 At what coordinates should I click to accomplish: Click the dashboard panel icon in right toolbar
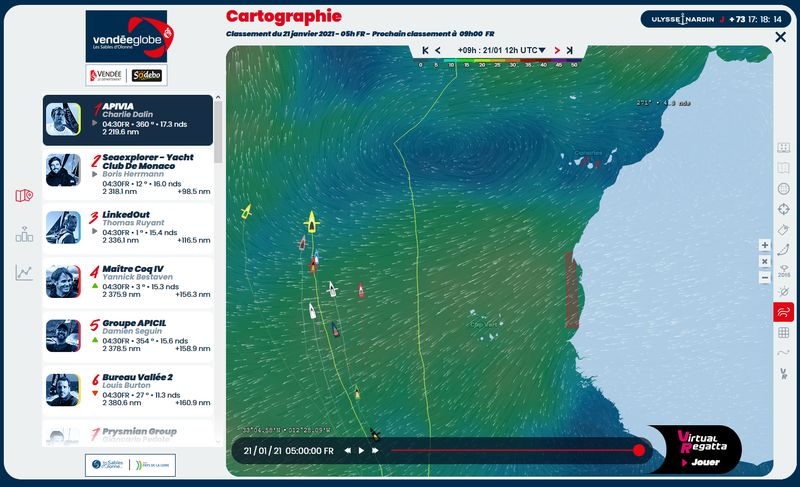point(784,148)
